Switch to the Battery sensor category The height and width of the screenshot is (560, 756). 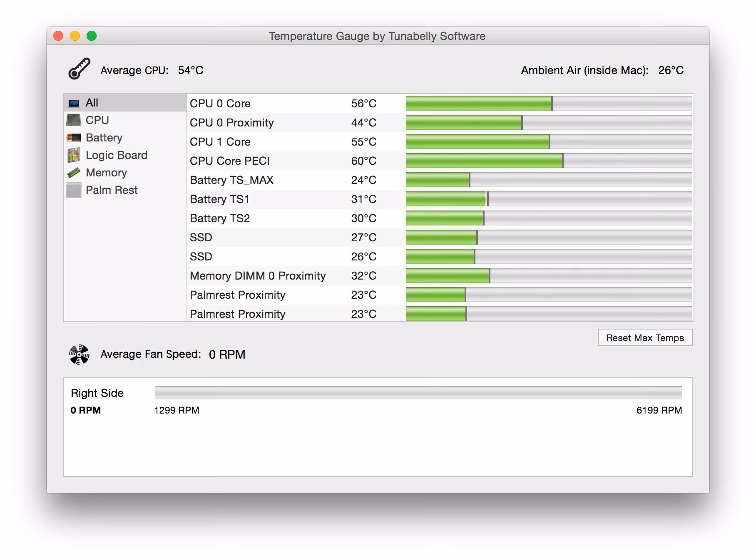tap(104, 137)
